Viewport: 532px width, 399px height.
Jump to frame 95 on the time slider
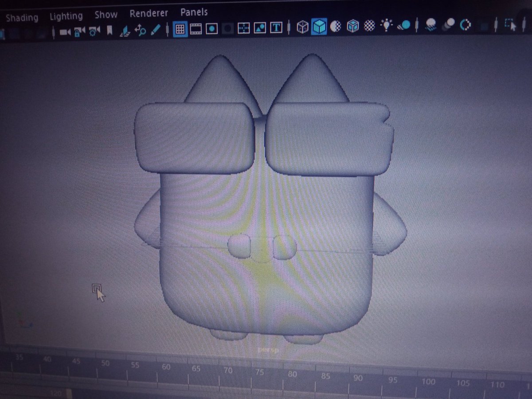[x=392, y=380]
